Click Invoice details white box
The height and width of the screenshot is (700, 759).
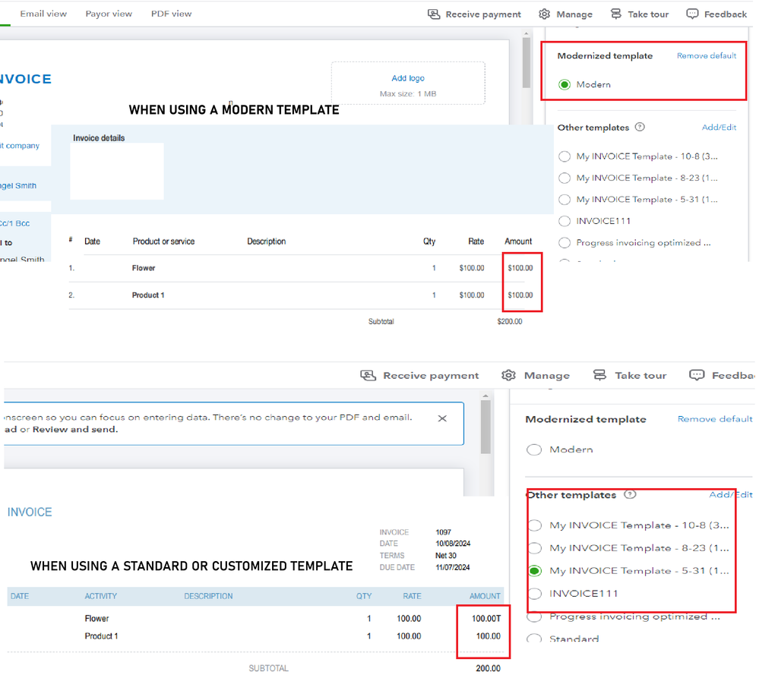[x=117, y=172]
